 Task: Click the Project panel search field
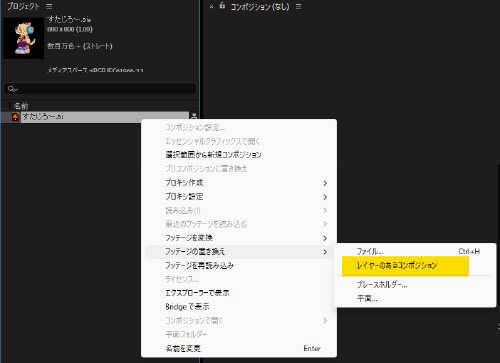tap(100, 89)
